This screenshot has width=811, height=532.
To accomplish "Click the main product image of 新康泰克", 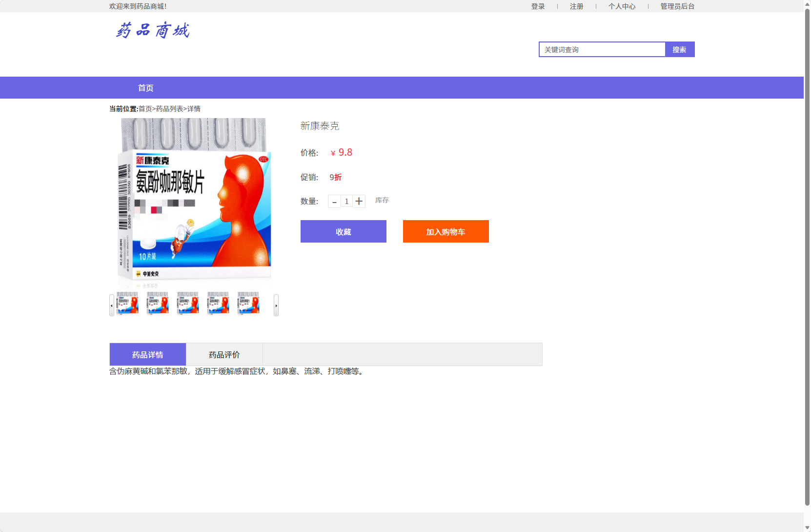I will pos(194,203).
